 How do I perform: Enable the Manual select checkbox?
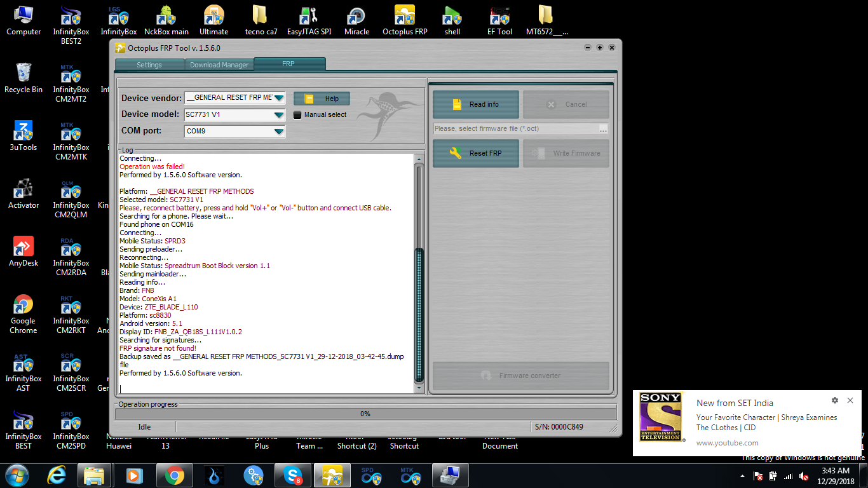[297, 115]
